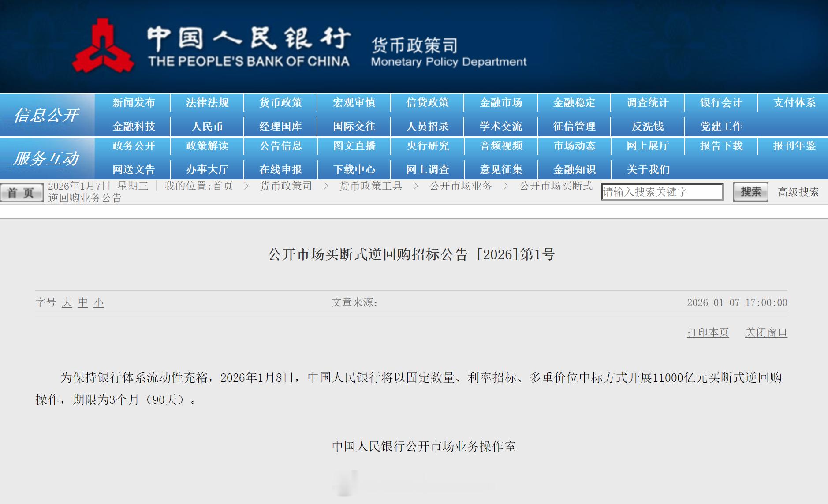Viewport: 828px width, 504px height.
Task: Open 调查统计 in the top navigation
Action: [648, 103]
